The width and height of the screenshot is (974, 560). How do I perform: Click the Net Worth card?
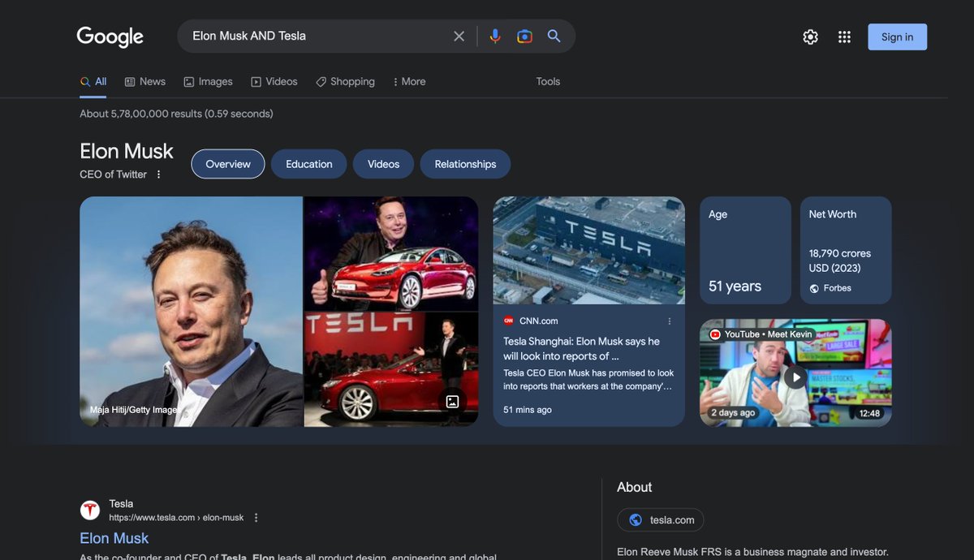846,250
